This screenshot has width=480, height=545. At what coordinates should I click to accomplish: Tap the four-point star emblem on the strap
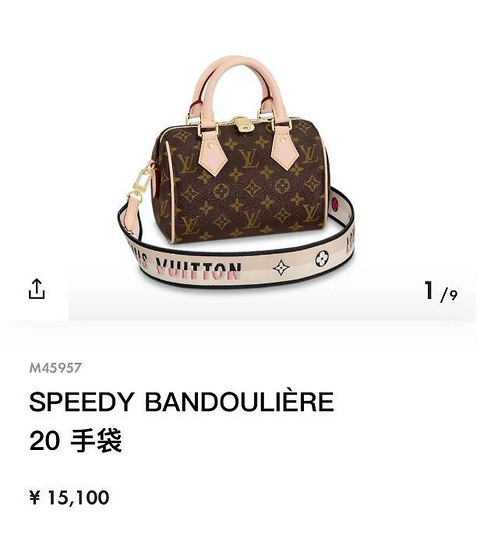281,267
